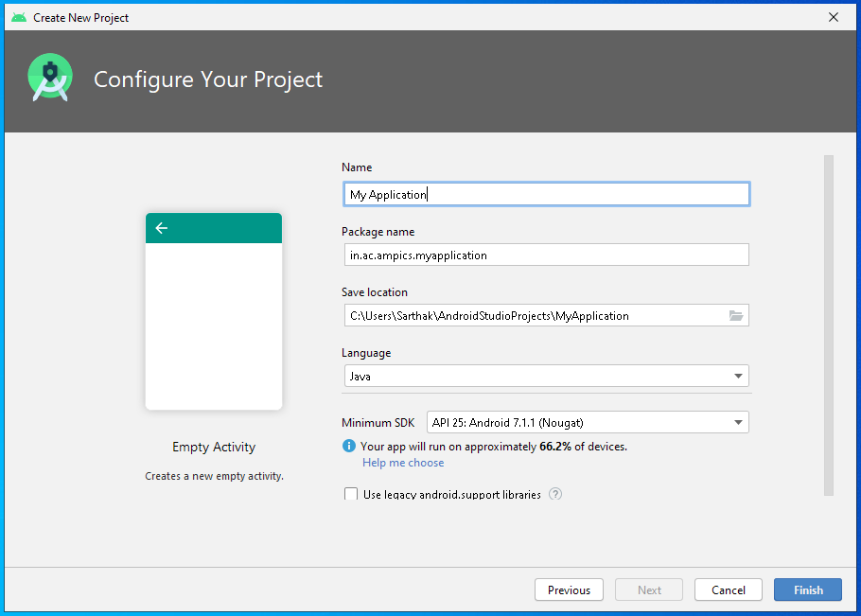Click the folder browse icon in Save location
861x616 pixels.
736,316
